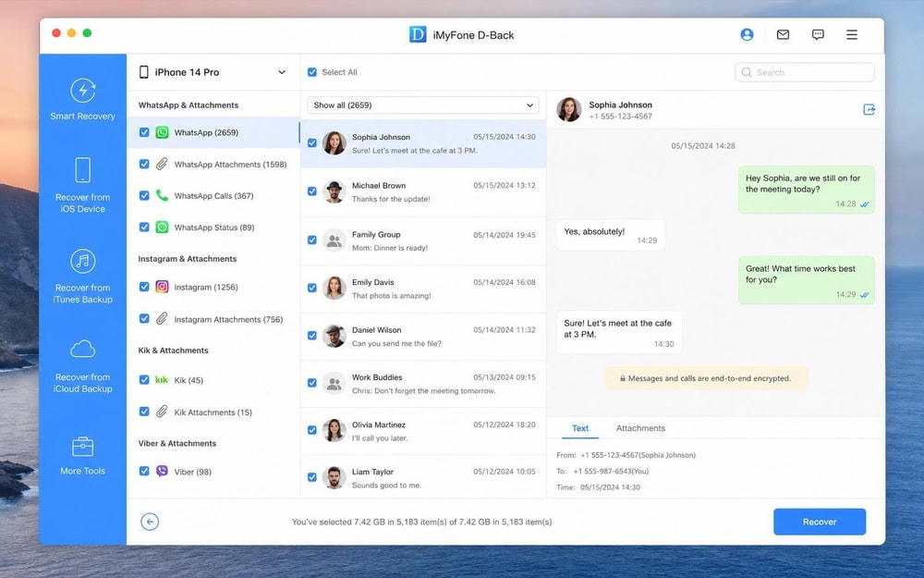The image size is (924, 578).
Task: Open the feedback chat bubble icon
Action: (x=818, y=35)
